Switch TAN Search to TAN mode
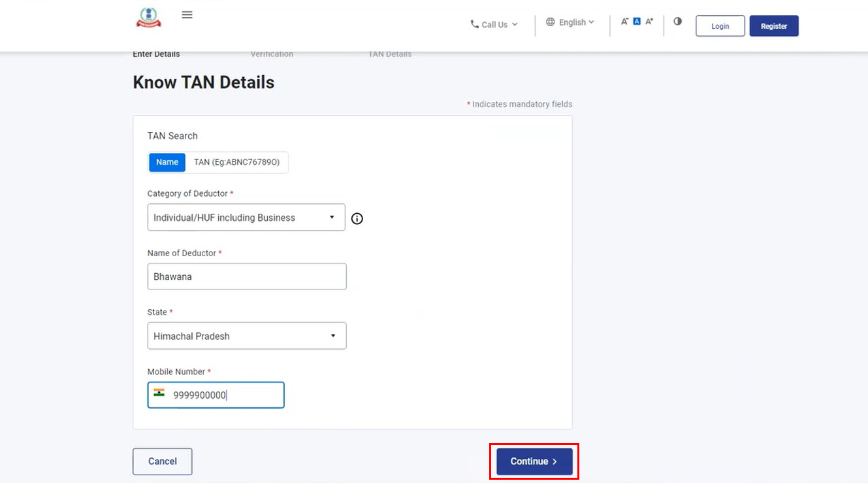This screenshot has height=483, width=868. (x=237, y=162)
